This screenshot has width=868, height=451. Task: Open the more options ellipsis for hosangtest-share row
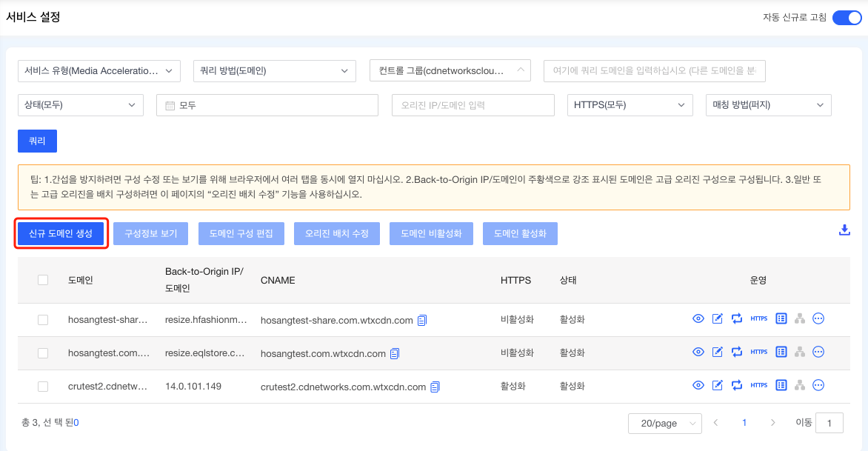(818, 319)
